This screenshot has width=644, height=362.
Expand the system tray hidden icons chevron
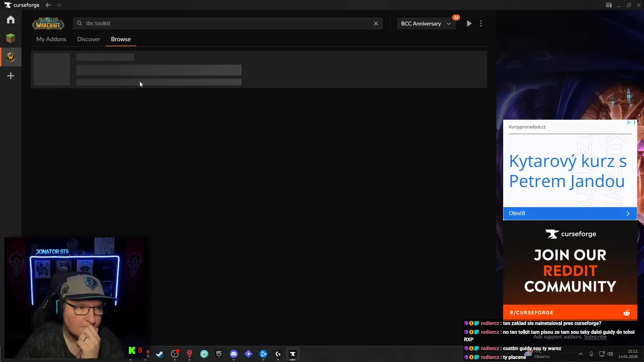tap(580, 354)
